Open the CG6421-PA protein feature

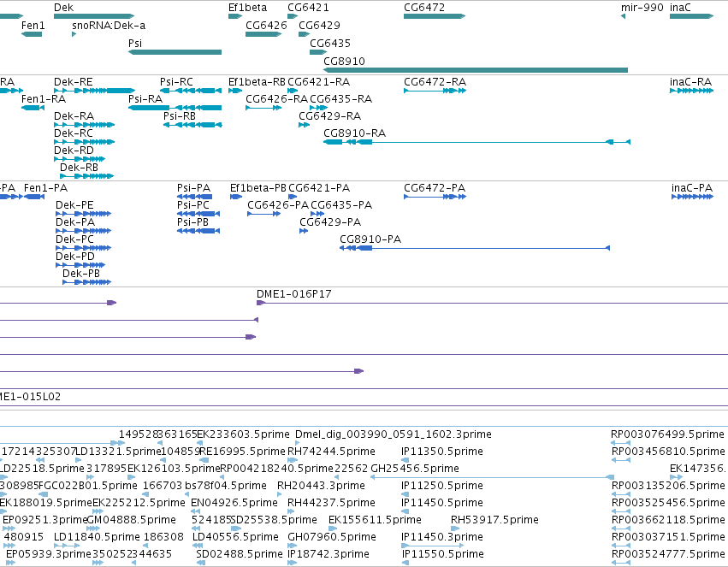tap(293, 197)
